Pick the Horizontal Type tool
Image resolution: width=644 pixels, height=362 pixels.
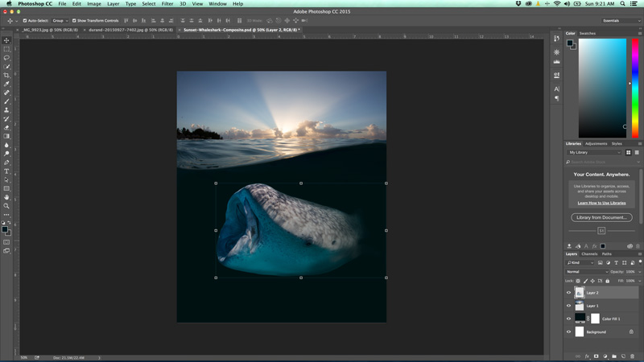[6, 171]
